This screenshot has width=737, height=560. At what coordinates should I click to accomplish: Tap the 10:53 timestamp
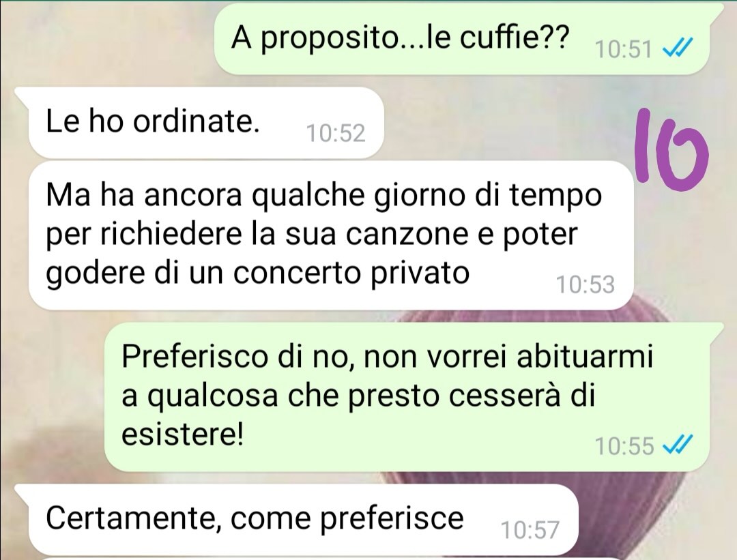coord(586,284)
